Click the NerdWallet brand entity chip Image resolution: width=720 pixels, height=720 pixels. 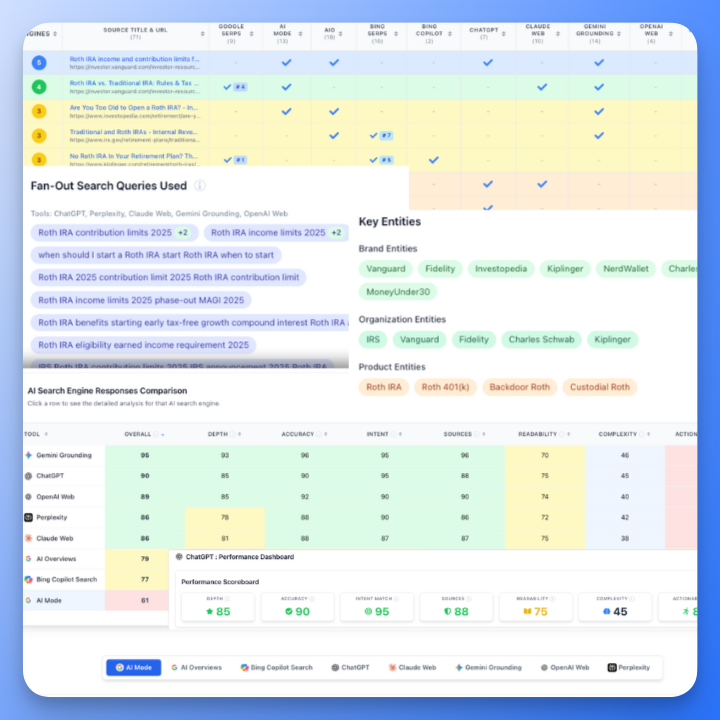click(x=626, y=269)
